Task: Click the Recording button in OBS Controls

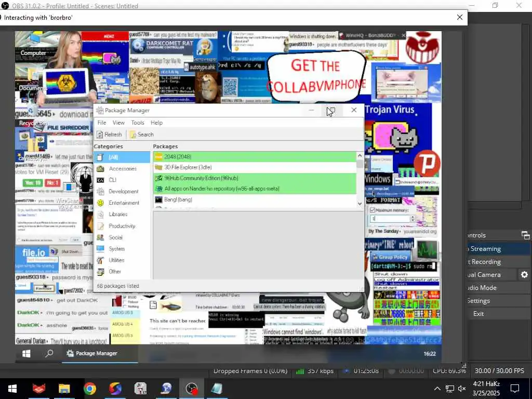Action: [x=499, y=262]
